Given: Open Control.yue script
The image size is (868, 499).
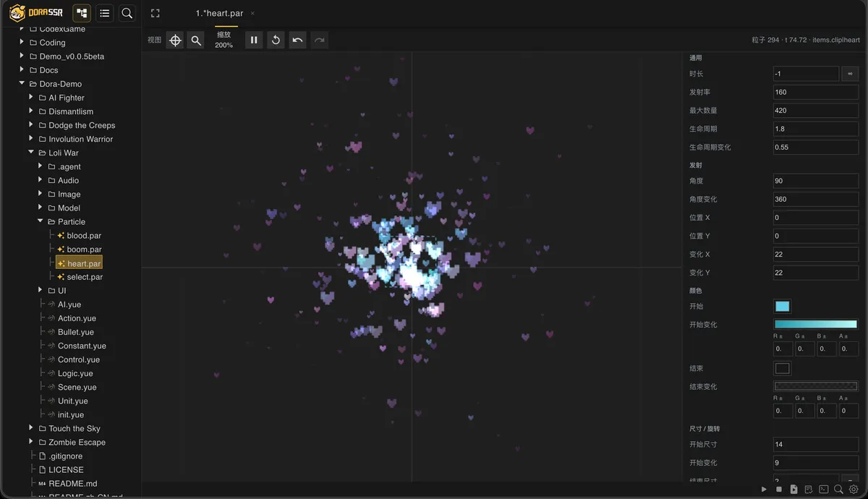Looking at the screenshot, I should click(x=79, y=359).
